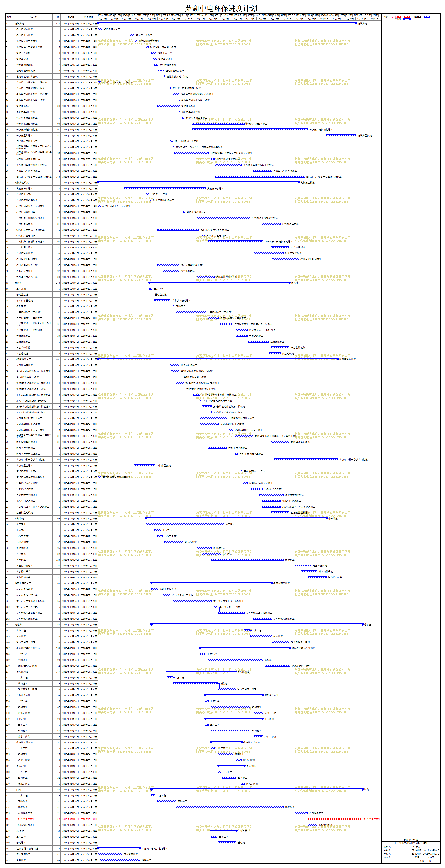Select the 12月11日 date header cell
The image size is (445, 868).
373,19
